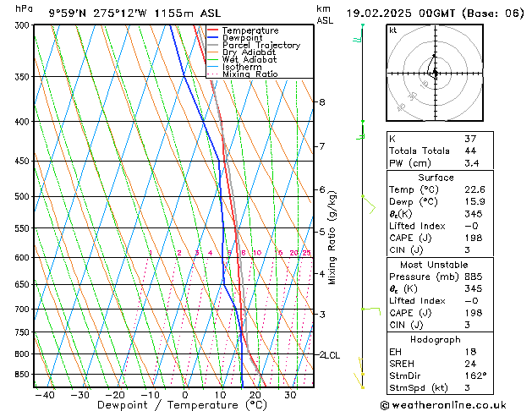Click the Dewpoint legend entry

click(235, 38)
